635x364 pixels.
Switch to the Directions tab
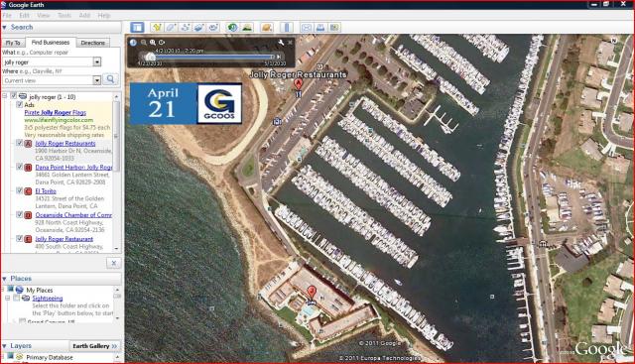click(92, 43)
